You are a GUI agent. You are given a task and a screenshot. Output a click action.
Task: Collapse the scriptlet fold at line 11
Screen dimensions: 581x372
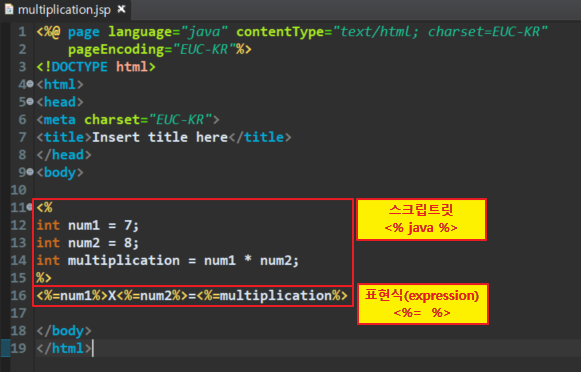[x=30, y=207]
